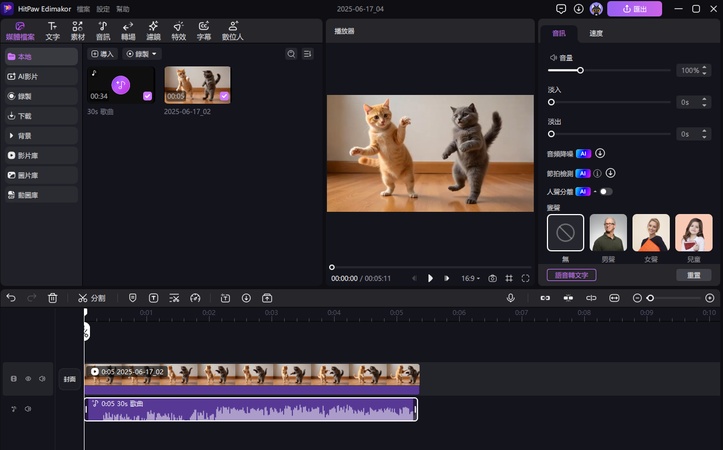Image resolution: width=723 pixels, height=450 pixels.
Task: Open the 音訊 audio library in top toolbar
Action: point(103,31)
